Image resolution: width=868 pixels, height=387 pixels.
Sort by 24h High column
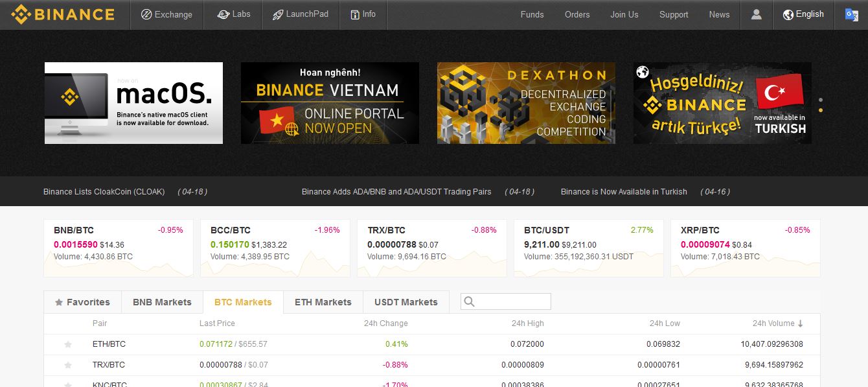coord(528,323)
